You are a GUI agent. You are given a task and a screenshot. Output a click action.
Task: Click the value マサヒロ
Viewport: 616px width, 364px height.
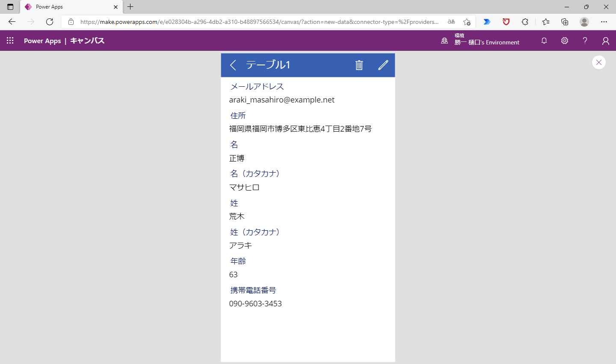point(244,188)
